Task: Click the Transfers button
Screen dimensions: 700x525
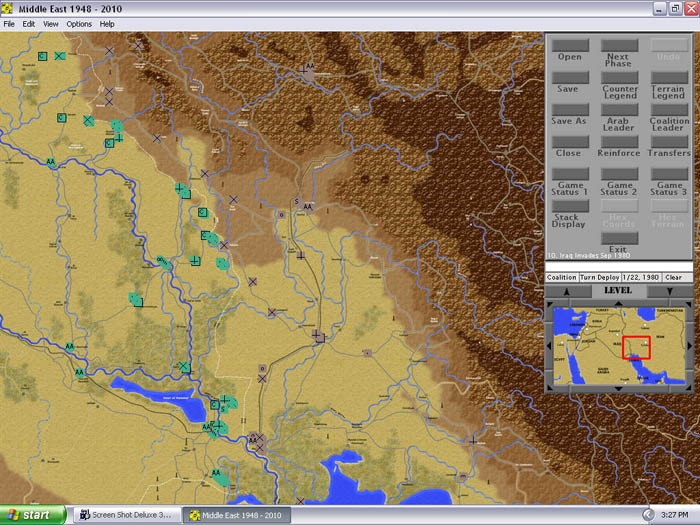Action: coord(669,142)
